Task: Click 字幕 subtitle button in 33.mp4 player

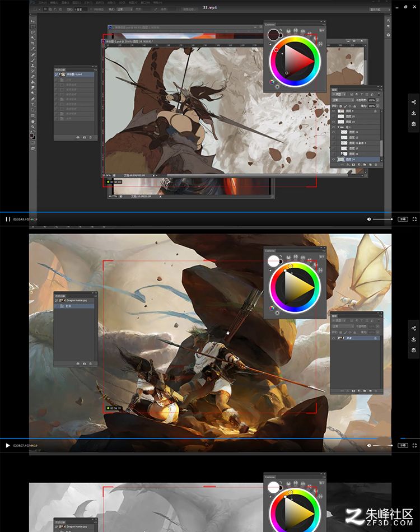Action: click(x=403, y=219)
